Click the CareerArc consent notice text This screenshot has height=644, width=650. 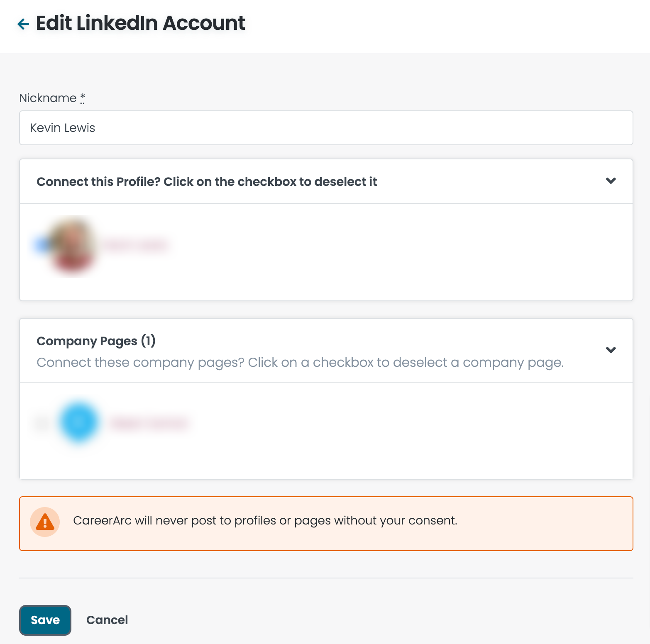(265, 520)
